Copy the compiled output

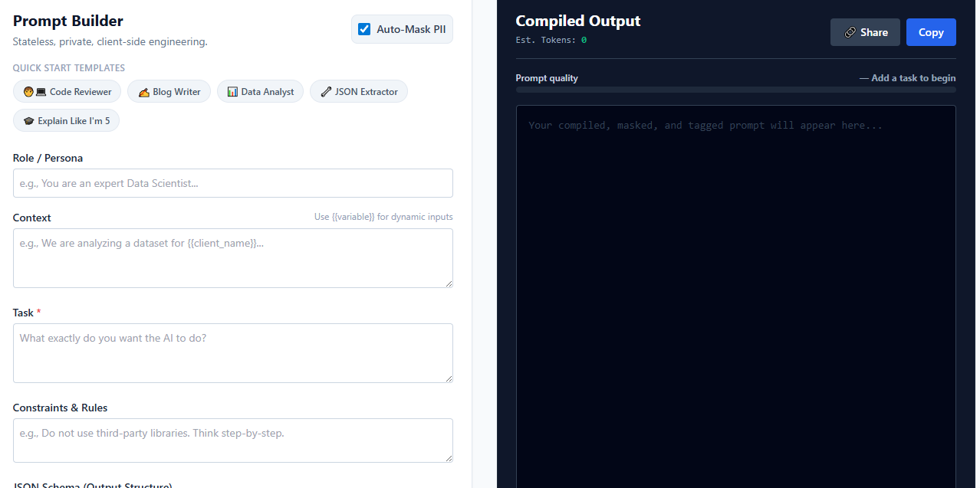(931, 32)
